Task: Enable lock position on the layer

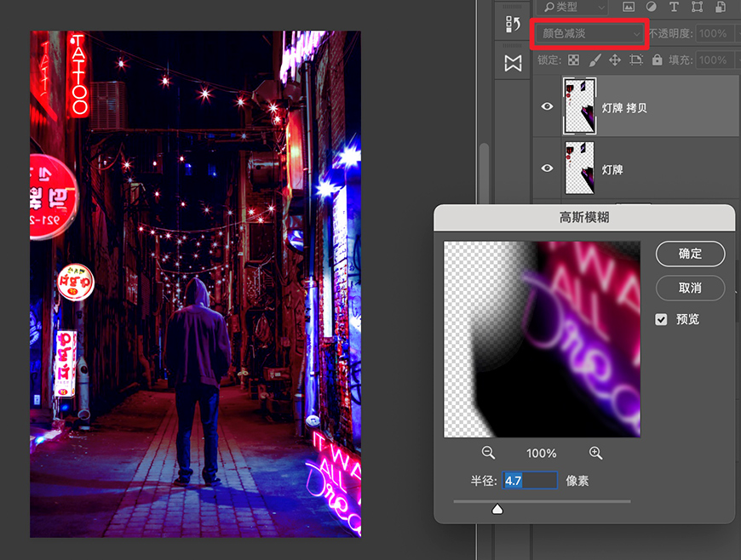Action: pyautogui.click(x=615, y=60)
